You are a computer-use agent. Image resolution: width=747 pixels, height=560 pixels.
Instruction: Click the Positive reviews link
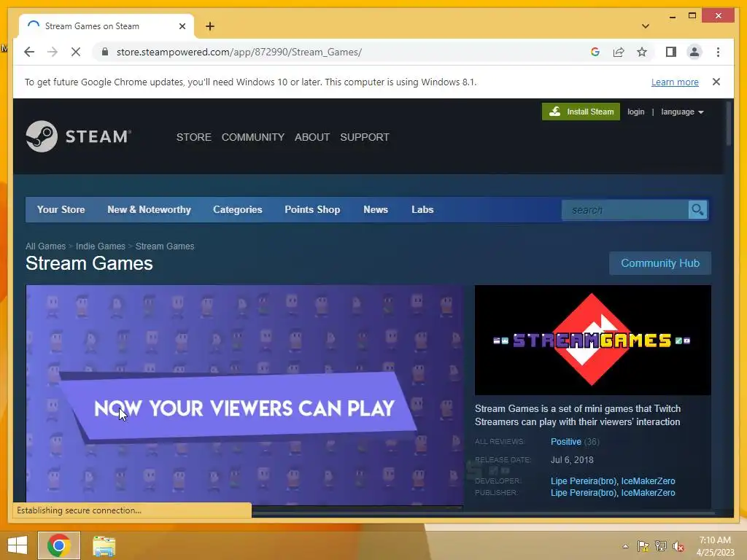[x=565, y=442]
